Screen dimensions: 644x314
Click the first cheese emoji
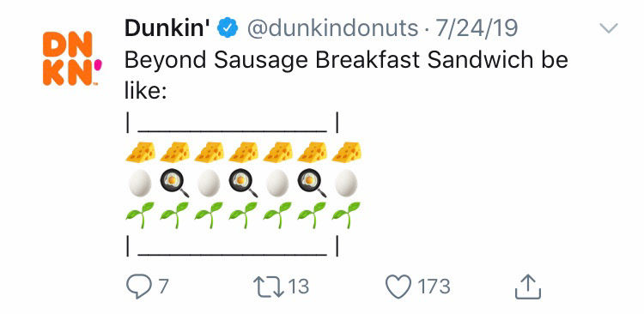[x=141, y=152]
